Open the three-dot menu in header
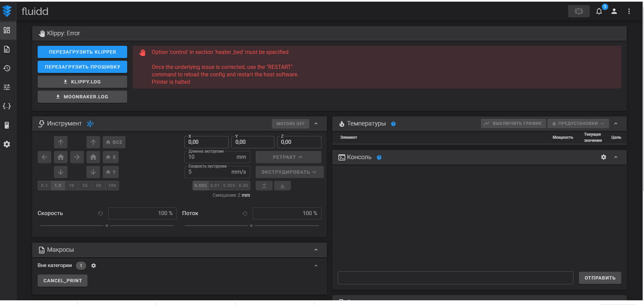644x305 pixels. pos(629,11)
